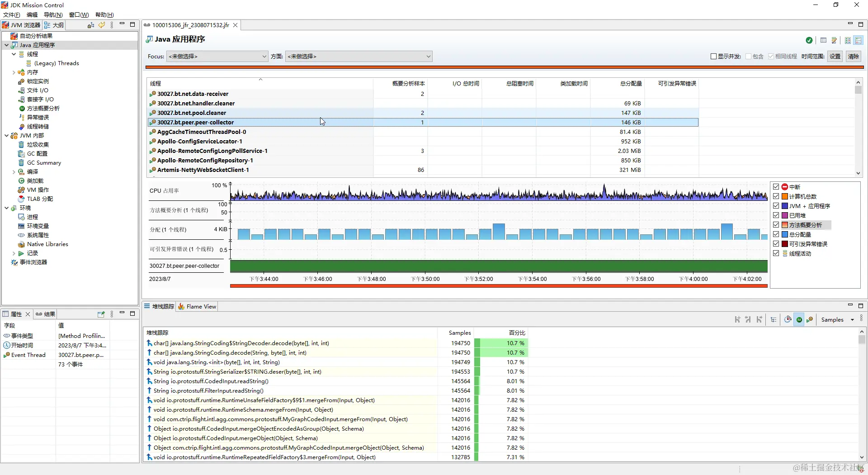Click the green analysis result checkmark icon
This screenshot has height=475, width=868.
(809, 40)
